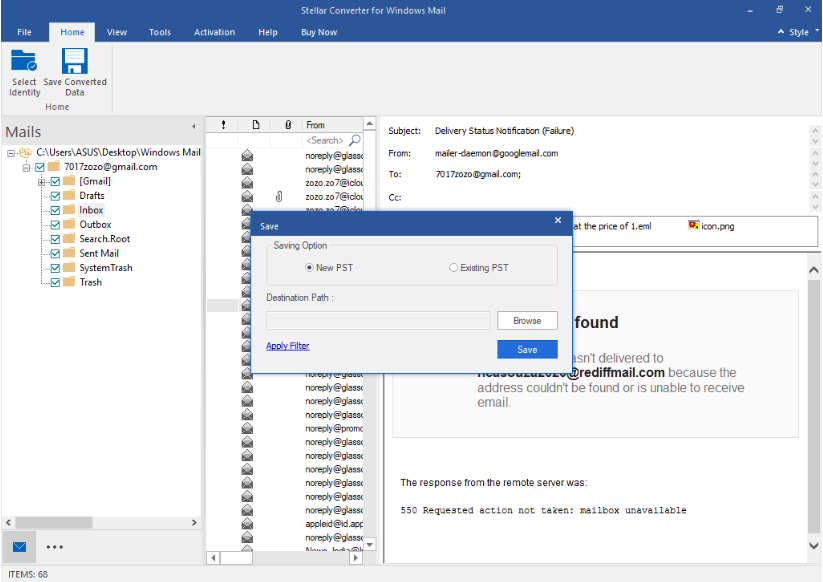Click the importance flag column header icon
Image resolution: width=823 pixels, height=582 pixels.
(x=224, y=124)
